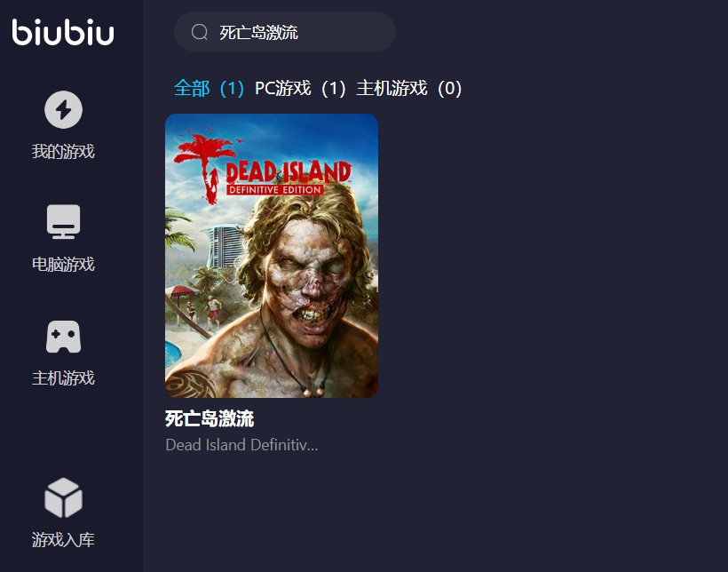Open the Dead Island cover thumbnail
728x572 pixels.
(x=272, y=256)
